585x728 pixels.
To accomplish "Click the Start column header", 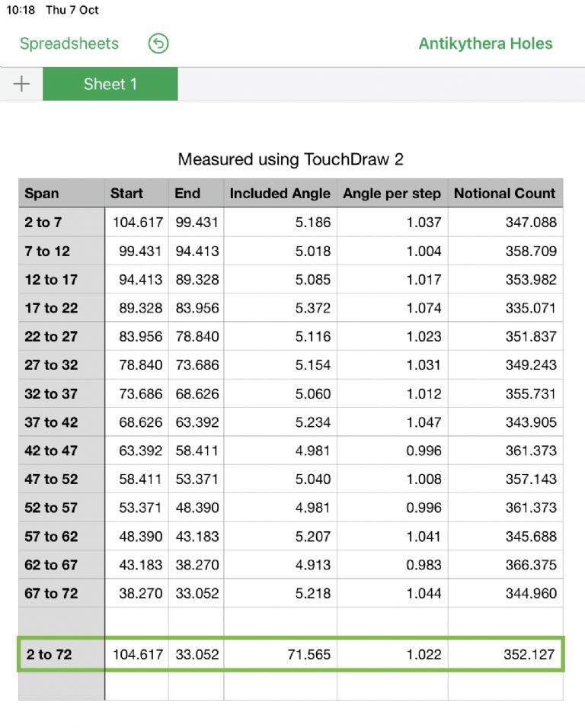I will pos(136,194).
